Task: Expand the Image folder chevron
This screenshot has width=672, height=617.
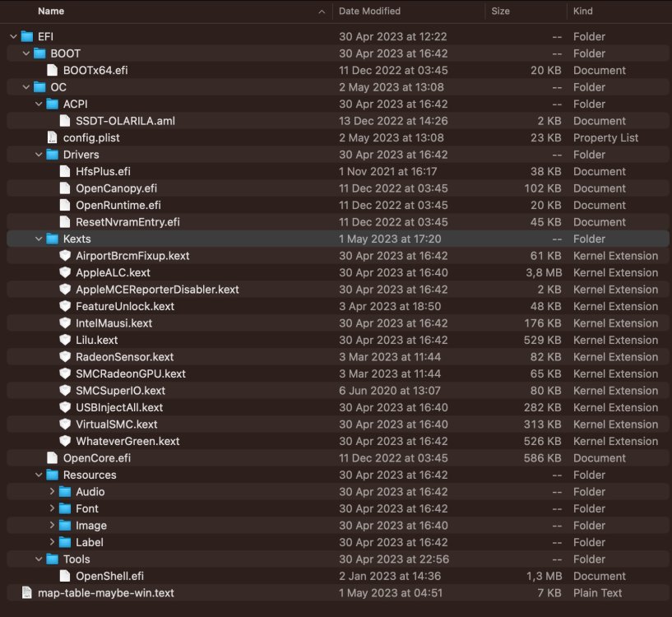Action: pyautogui.click(x=52, y=525)
